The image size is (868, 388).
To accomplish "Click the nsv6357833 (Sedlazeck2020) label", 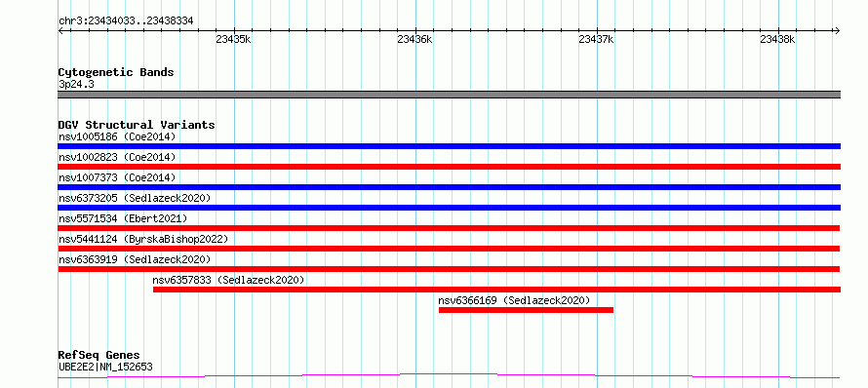I will 228,280.
